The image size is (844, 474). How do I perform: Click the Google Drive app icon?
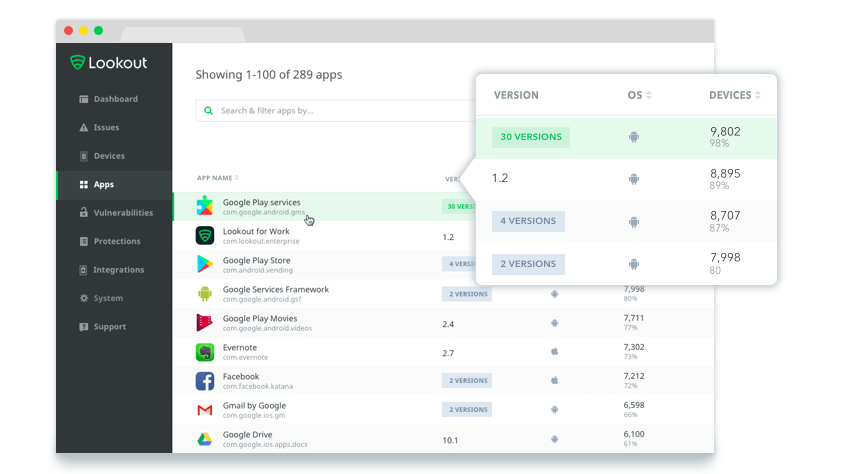click(205, 440)
